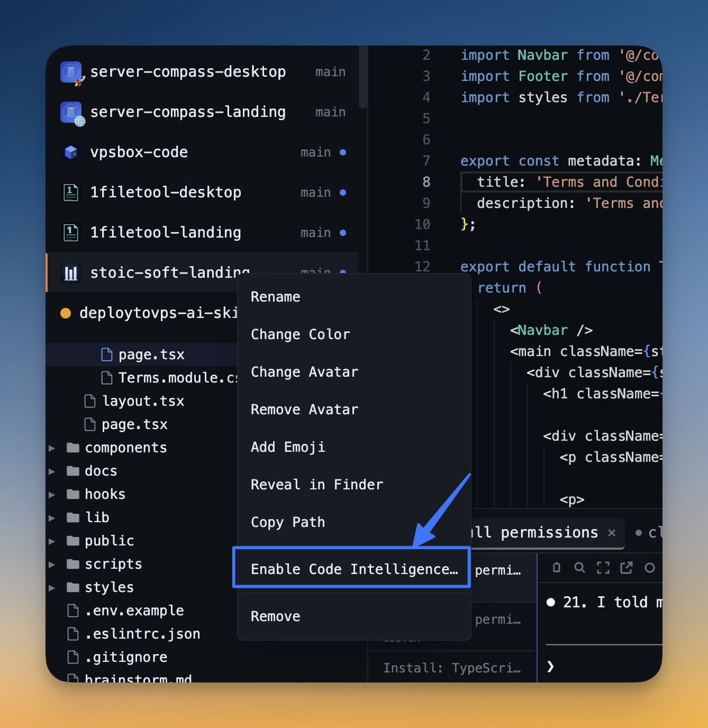Click the copy icon in the terminal panel toolbar
Screen dimensions: 708x728
[x=556, y=567]
